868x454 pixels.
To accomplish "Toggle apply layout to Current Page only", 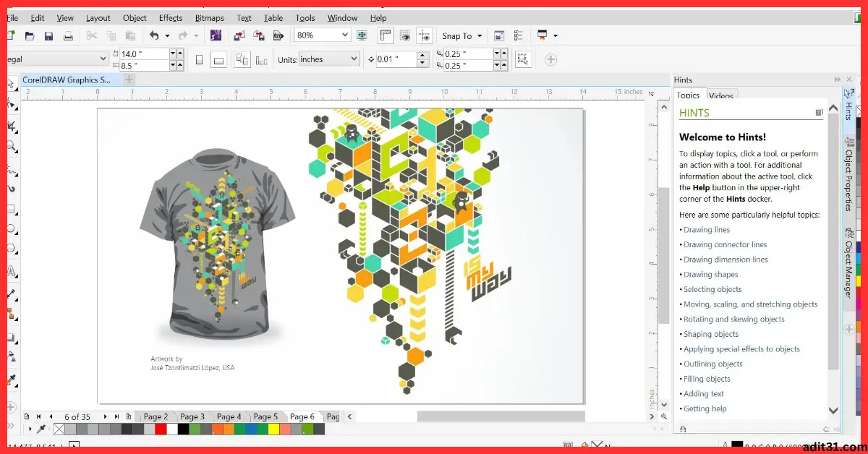I will pos(260,59).
